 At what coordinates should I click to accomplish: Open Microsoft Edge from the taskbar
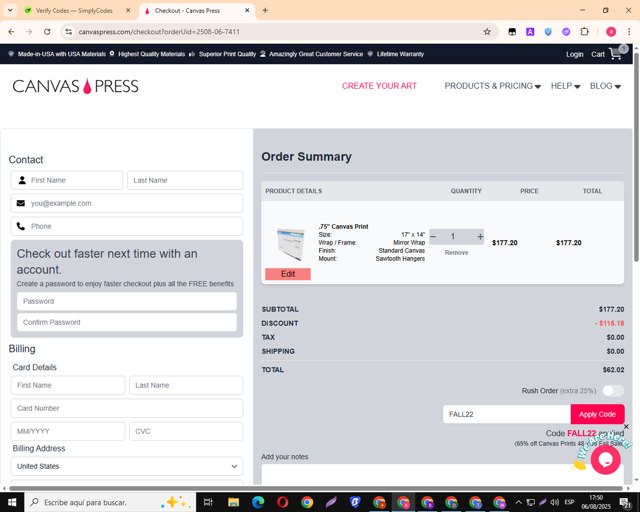click(258, 502)
